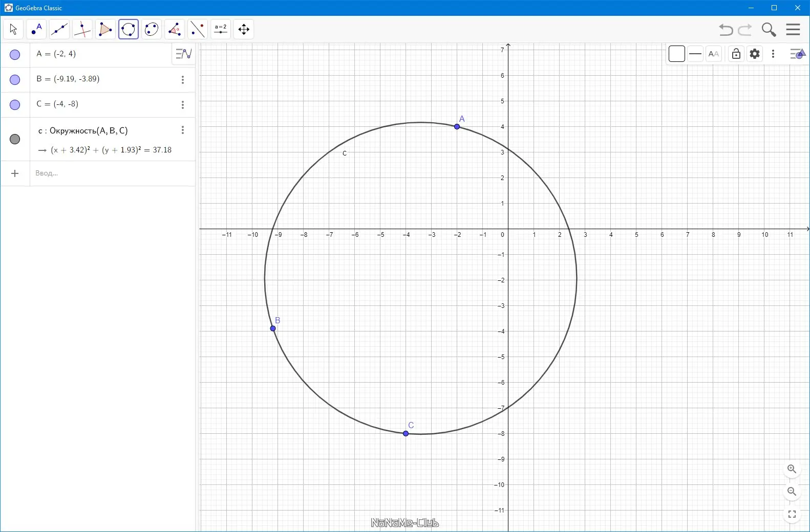Screen dimensions: 810x532
Task: Toggle algebra view style bar
Action: [183, 54]
